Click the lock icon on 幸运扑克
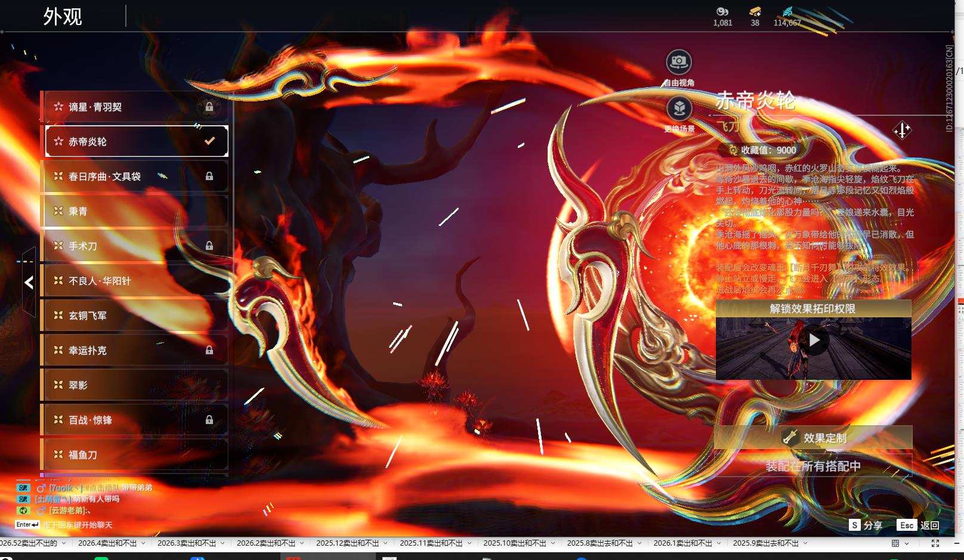 pos(209,350)
